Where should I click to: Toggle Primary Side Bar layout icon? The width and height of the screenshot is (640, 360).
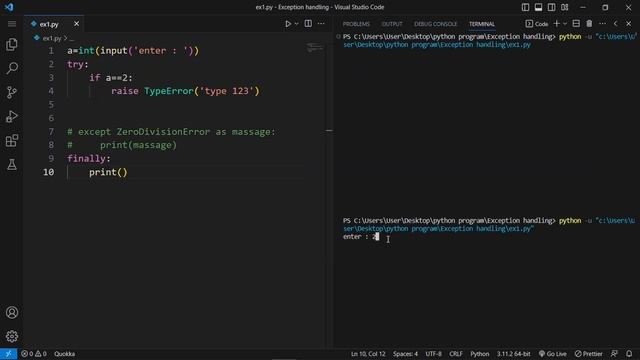[x=525, y=7]
